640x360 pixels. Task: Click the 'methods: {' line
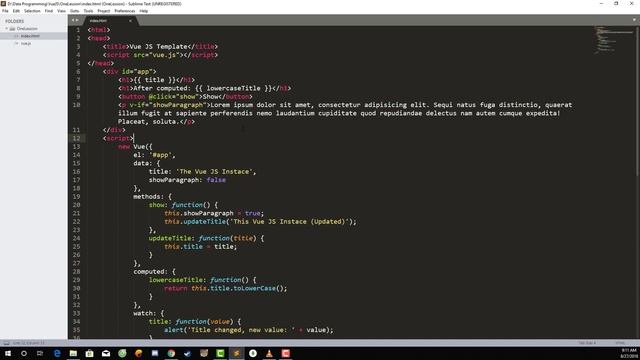(152, 197)
